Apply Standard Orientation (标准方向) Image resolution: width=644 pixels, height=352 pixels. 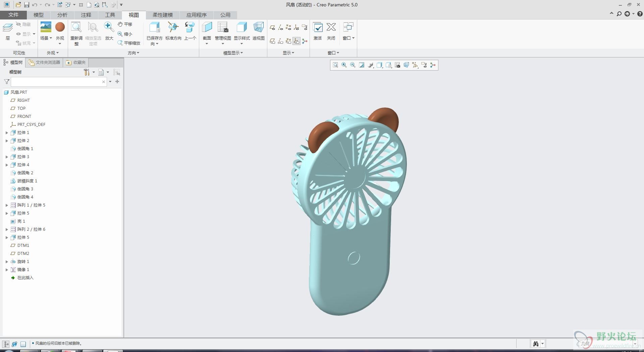coord(173,31)
